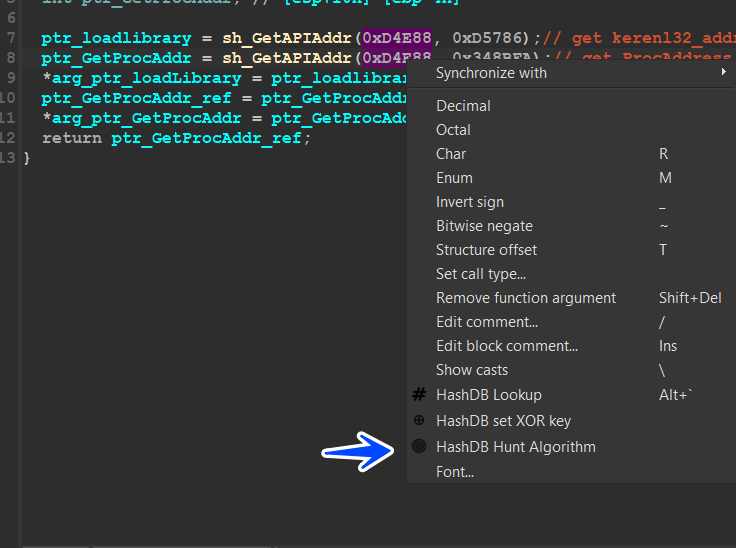Image resolution: width=736 pixels, height=548 pixels.
Task: Click the 0xD5786 constant on line 7
Action: 487,38
